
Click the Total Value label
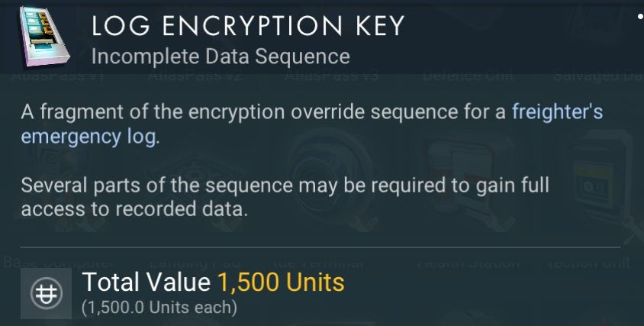coord(146,282)
